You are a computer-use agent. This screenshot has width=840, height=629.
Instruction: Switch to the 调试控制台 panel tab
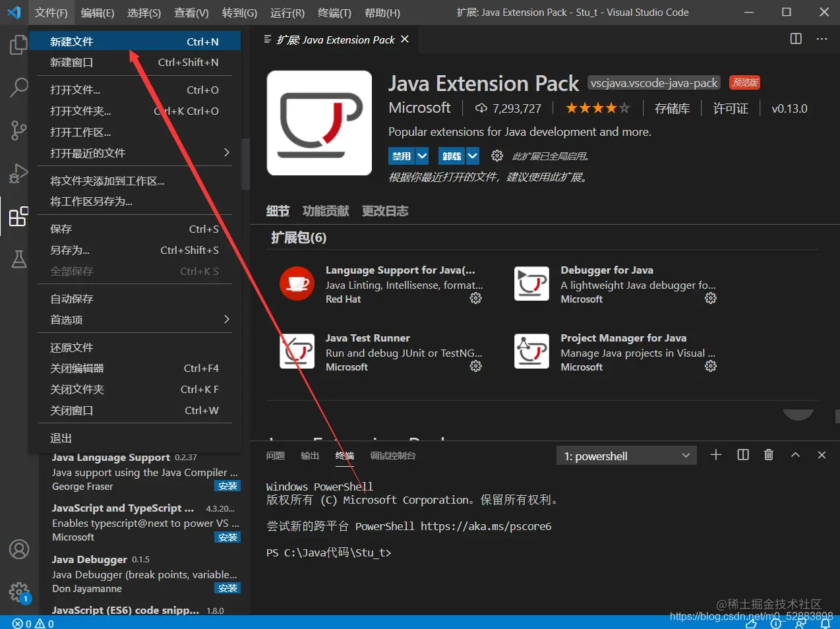pos(393,456)
